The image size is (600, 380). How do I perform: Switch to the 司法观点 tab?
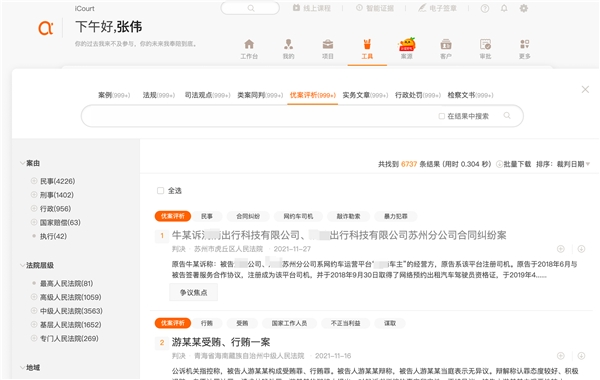coord(207,95)
